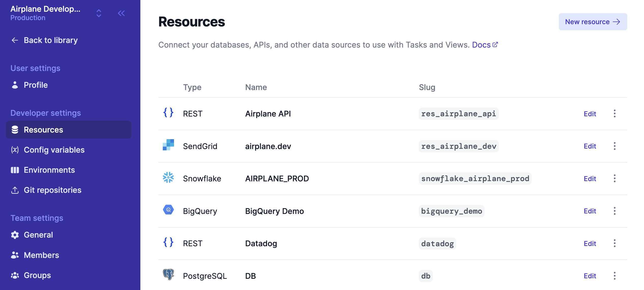Click the bigquery_demo slug
The height and width of the screenshot is (290, 644).
click(451, 211)
